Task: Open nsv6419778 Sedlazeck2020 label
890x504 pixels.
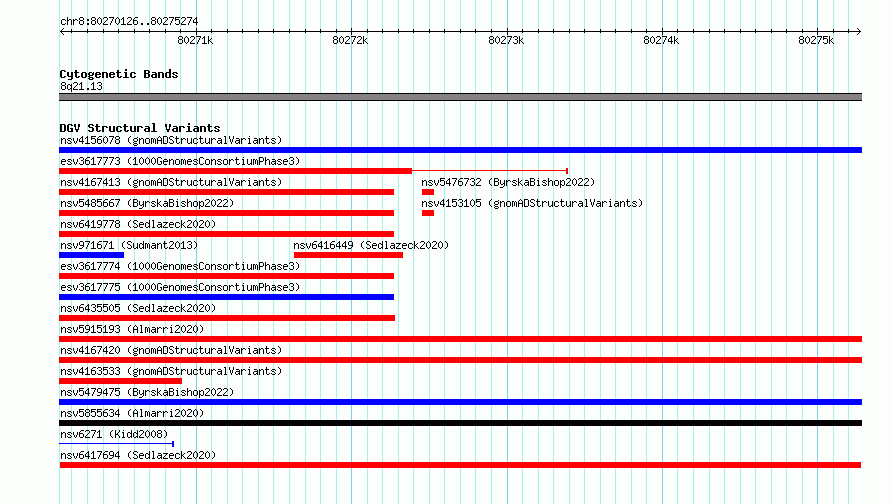Action: (138, 224)
